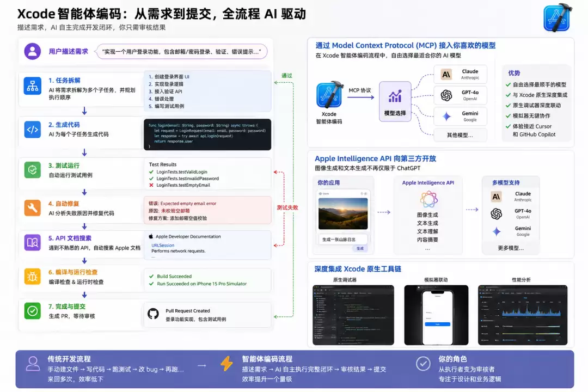Click the person icon beside 传统开发流程
Image resolution: width=588 pixels, height=392 pixels.
coord(33,364)
